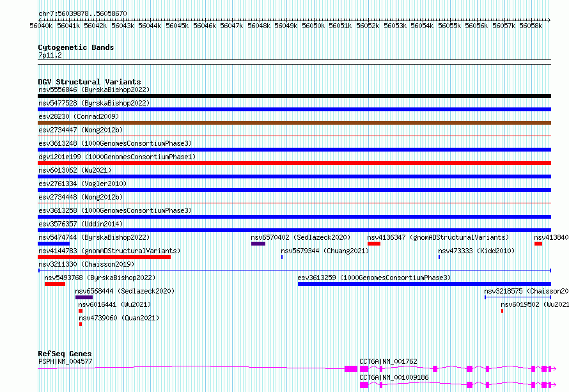The width and height of the screenshot is (569, 392).
Task: Select the nsv6016441 (Wu2021) label
Action: coord(114,304)
